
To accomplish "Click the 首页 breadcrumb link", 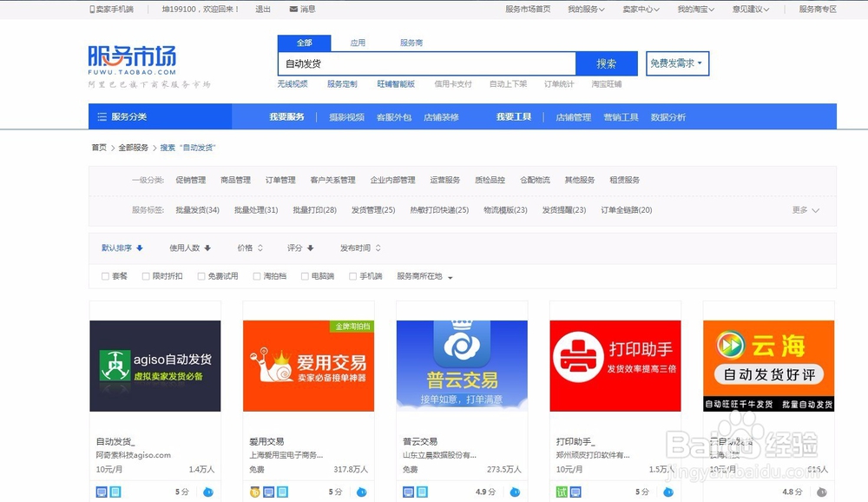I will click(99, 148).
